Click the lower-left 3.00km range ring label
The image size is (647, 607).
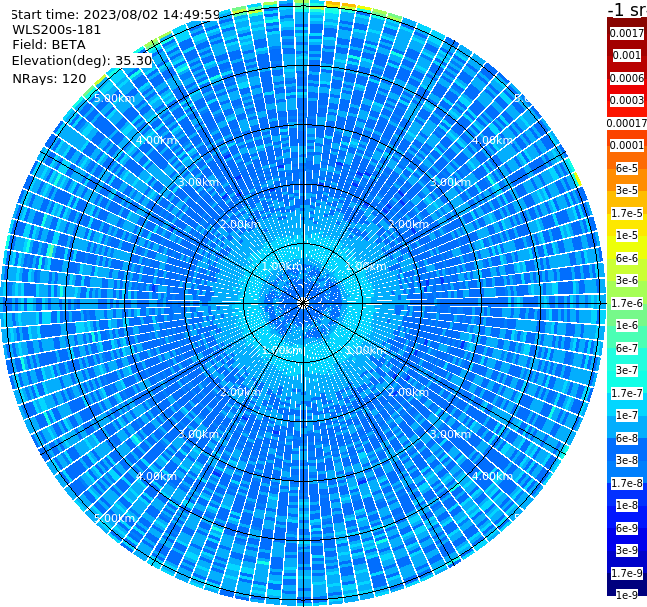[x=198, y=434]
